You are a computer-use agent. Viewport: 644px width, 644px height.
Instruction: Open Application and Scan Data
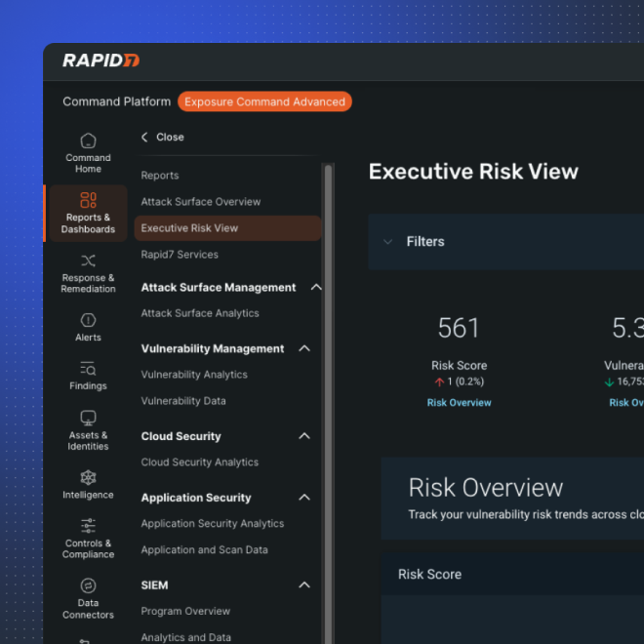pyautogui.click(x=204, y=550)
